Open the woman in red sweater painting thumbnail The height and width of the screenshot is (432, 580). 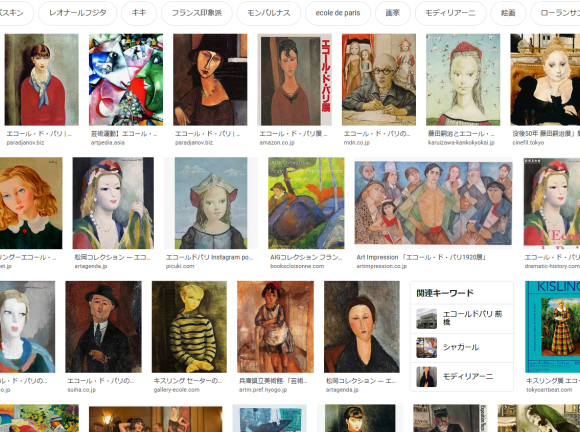tap(41, 80)
